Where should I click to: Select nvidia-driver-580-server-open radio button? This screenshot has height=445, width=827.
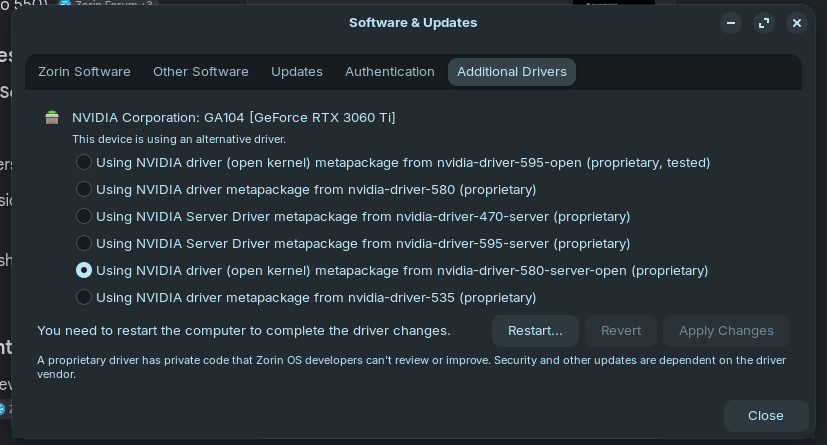tap(84, 270)
